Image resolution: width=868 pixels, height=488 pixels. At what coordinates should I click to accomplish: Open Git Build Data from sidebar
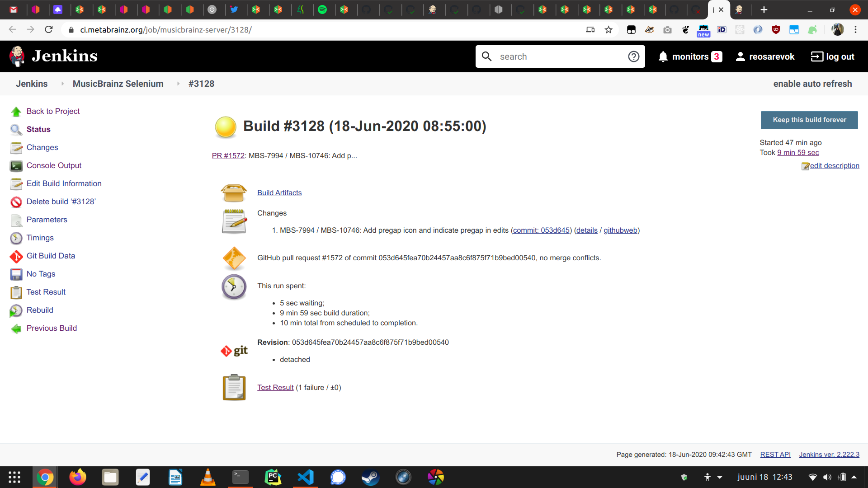[x=51, y=256]
